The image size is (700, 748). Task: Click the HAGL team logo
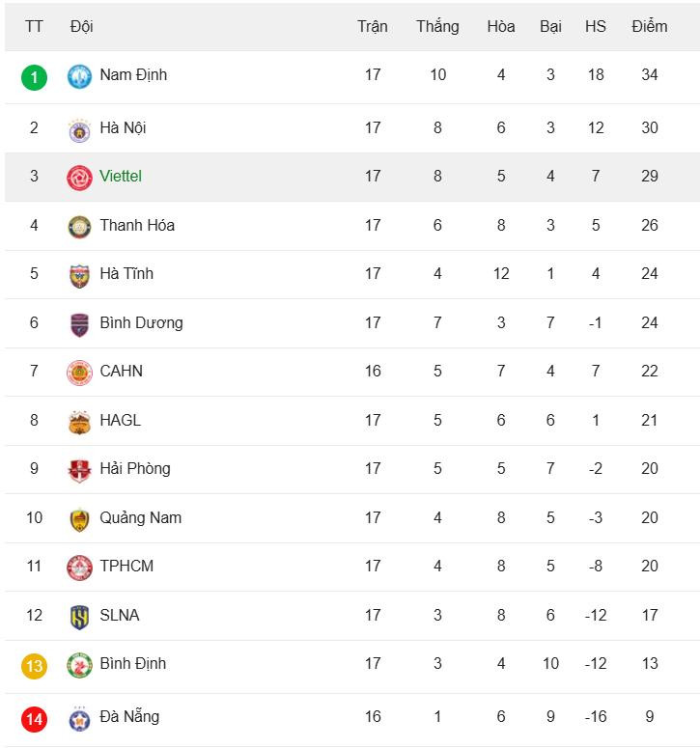click(79, 422)
